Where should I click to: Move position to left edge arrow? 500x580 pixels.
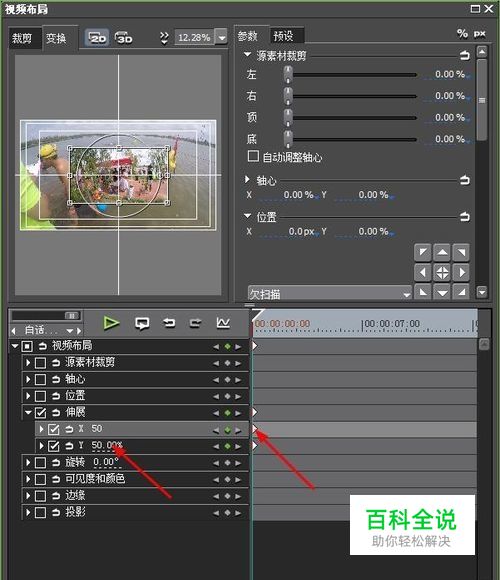(423, 273)
